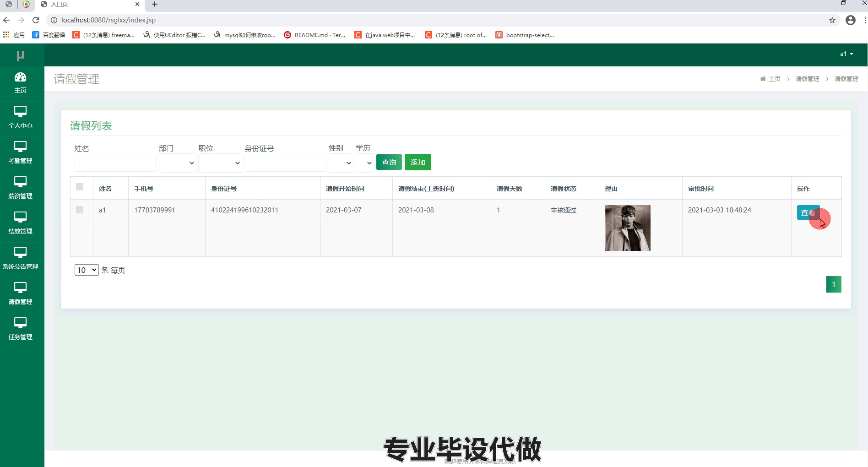Click 查看 button for row a1
The height and width of the screenshot is (467, 868).
[808, 212]
